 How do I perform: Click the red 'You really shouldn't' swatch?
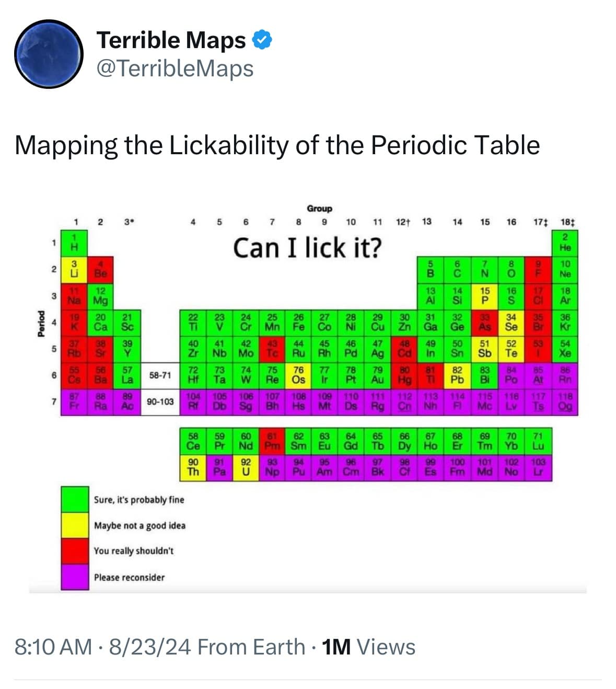[75, 551]
